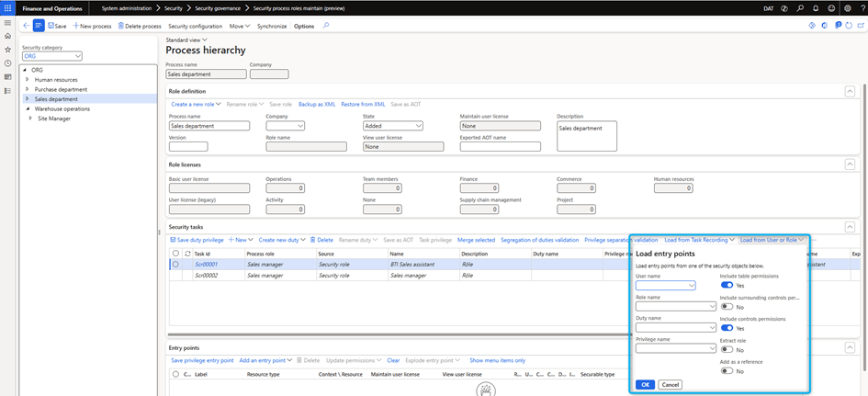
Task: Click the back arrow in action bar
Action: (x=26, y=26)
